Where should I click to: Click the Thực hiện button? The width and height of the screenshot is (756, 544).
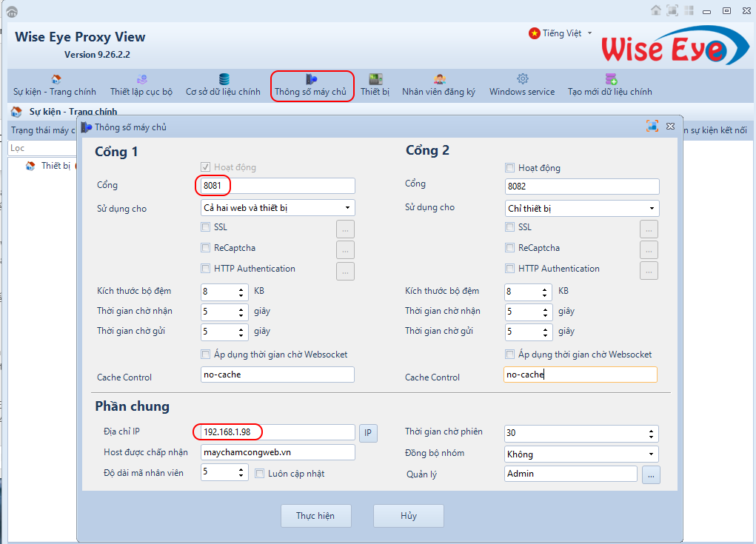click(315, 516)
